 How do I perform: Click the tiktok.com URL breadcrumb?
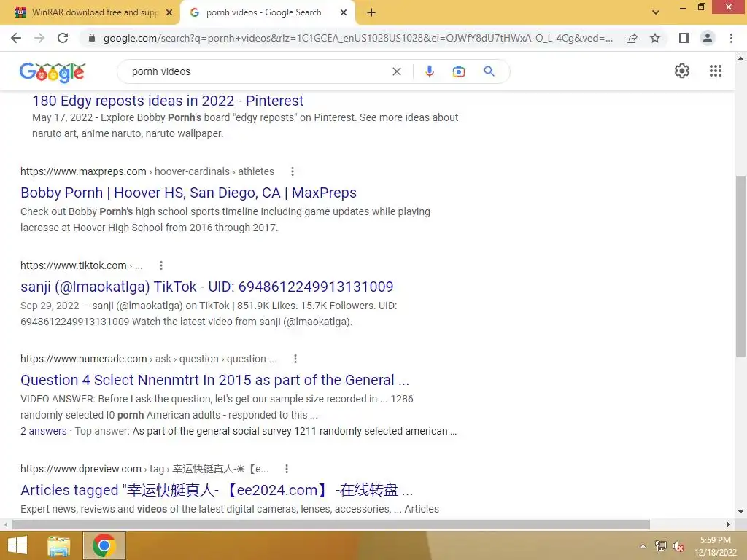82,265
